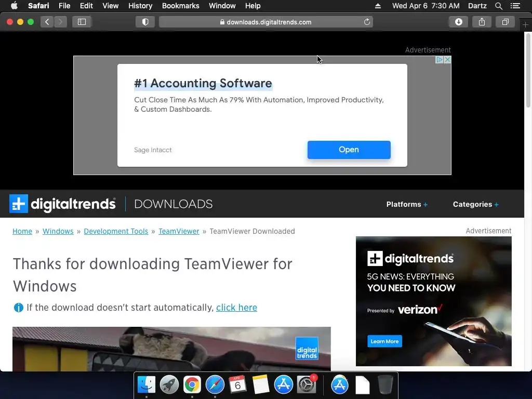The width and height of the screenshot is (532, 399).
Task: Click the blue Open button in ad
Action: coord(349,150)
